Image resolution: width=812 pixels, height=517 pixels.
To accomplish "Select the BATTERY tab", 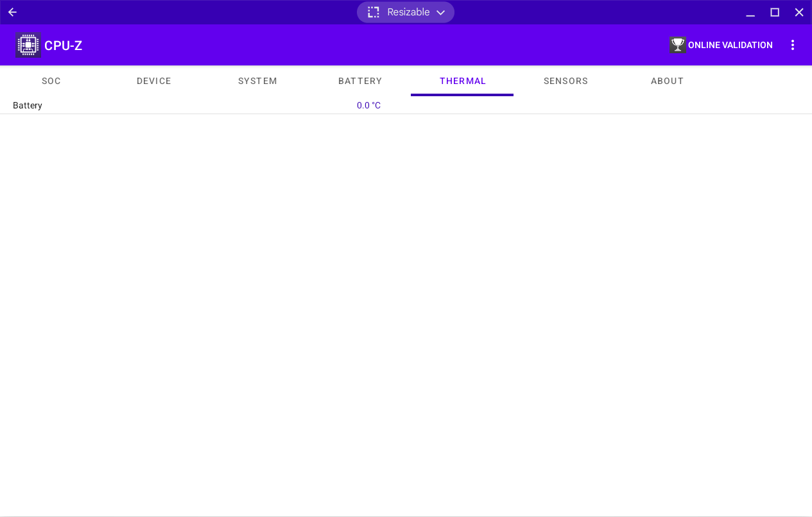I will (360, 81).
